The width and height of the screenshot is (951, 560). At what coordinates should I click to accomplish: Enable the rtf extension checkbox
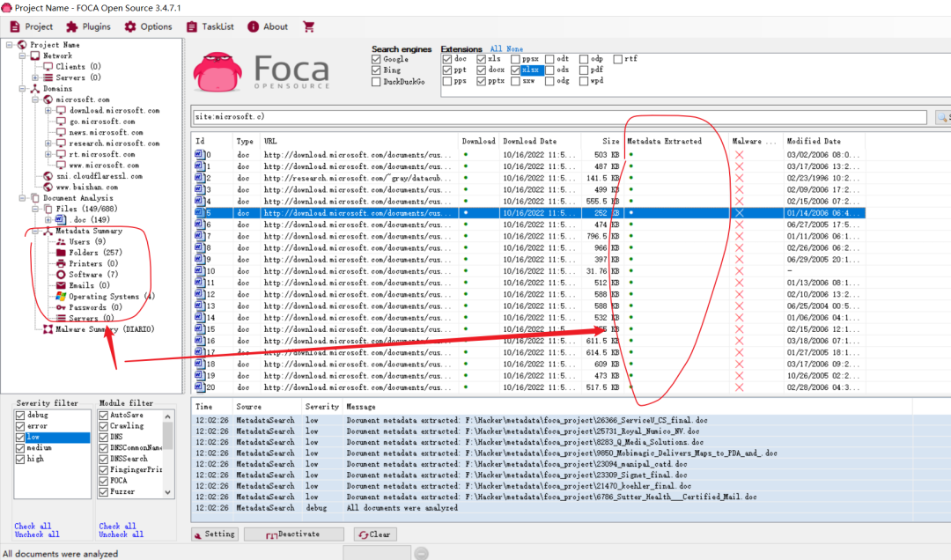pyautogui.click(x=617, y=59)
